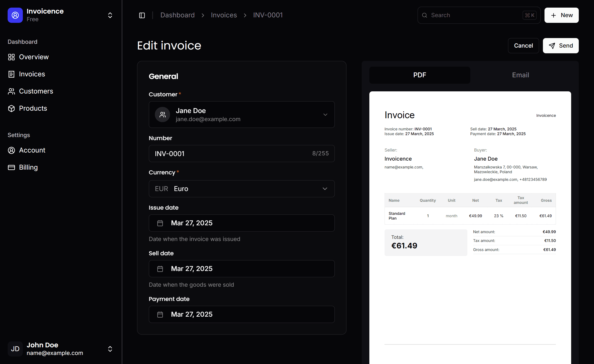Click the Cancel button
This screenshot has height=364, width=594.
(x=523, y=46)
